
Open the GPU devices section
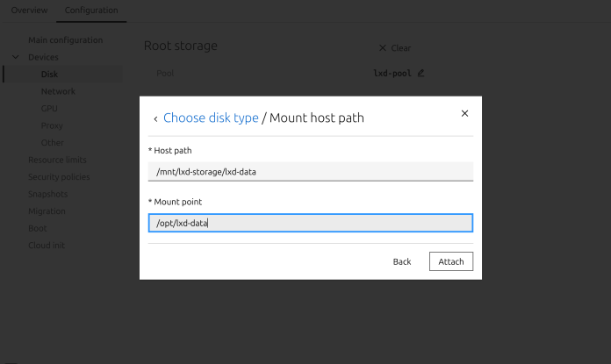point(49,109)
